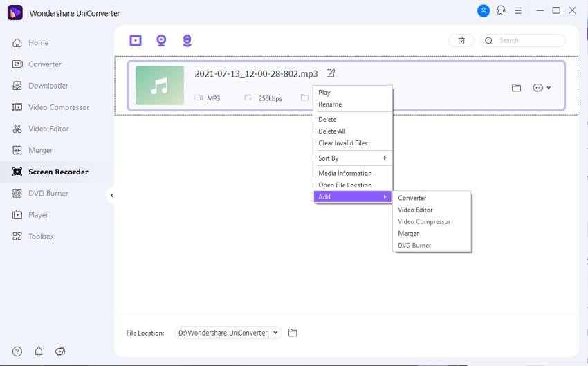Click the folder icon beside File Location

(293, 333)
